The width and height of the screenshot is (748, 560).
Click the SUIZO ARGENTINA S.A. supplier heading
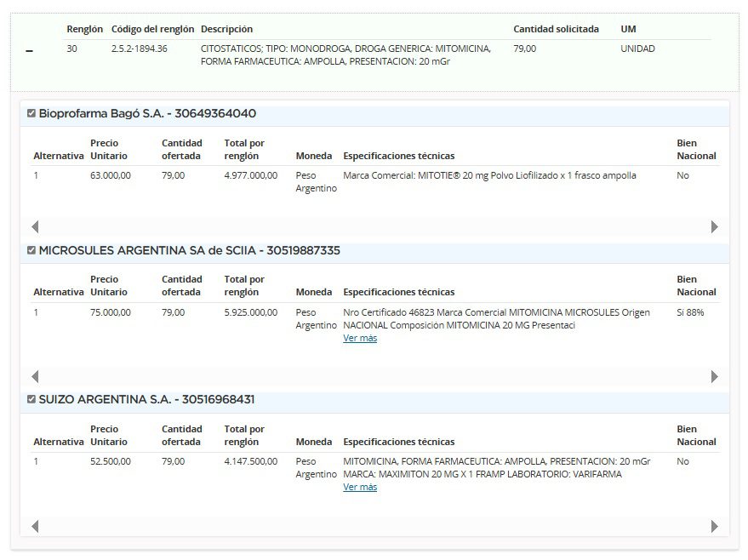coord(146,399)
